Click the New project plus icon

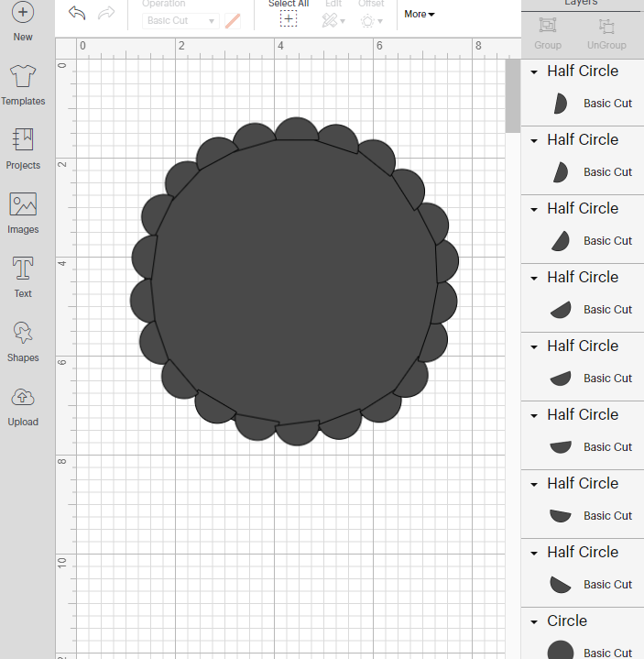23,12
